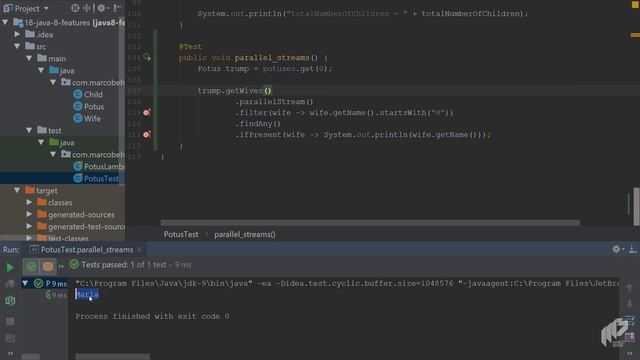Click the run test gutter icon at parallel_streams
Image resolution: width=640 pixels, height=360 pixels.
pos(147,58)
